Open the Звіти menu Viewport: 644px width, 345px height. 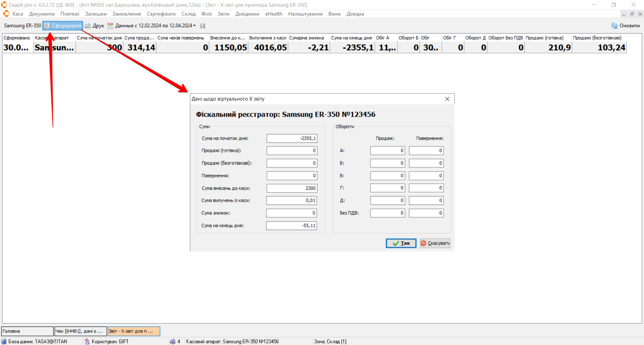tap(223, 14)
